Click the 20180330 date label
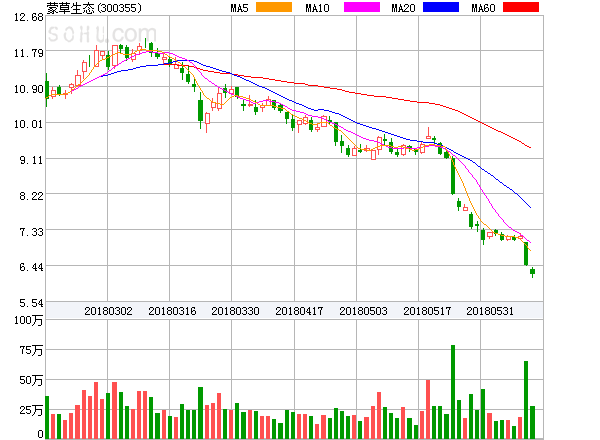The height and width of the screenshot is (440, 600). (x=235, y=311)
